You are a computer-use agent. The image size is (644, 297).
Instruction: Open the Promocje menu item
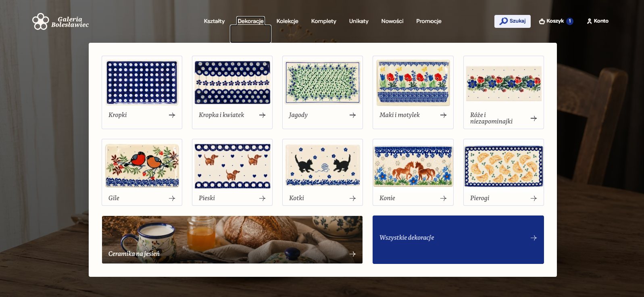point(429,21)
